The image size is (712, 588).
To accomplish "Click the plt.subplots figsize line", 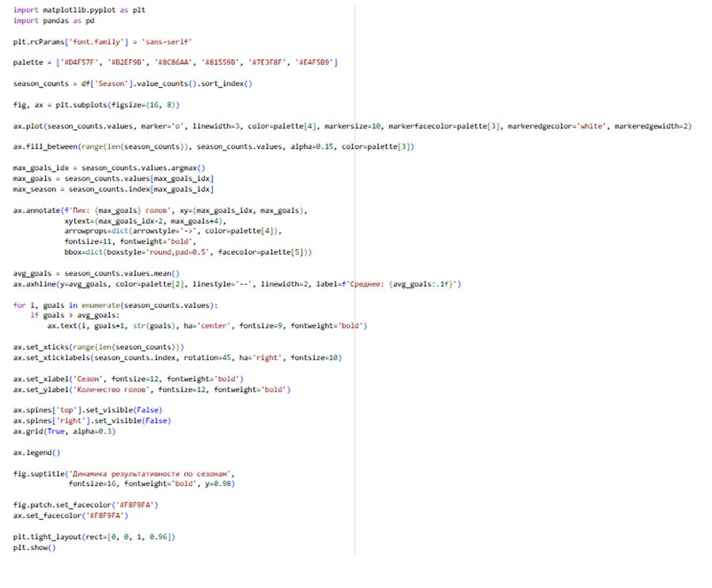I will (x=97, y=105).
